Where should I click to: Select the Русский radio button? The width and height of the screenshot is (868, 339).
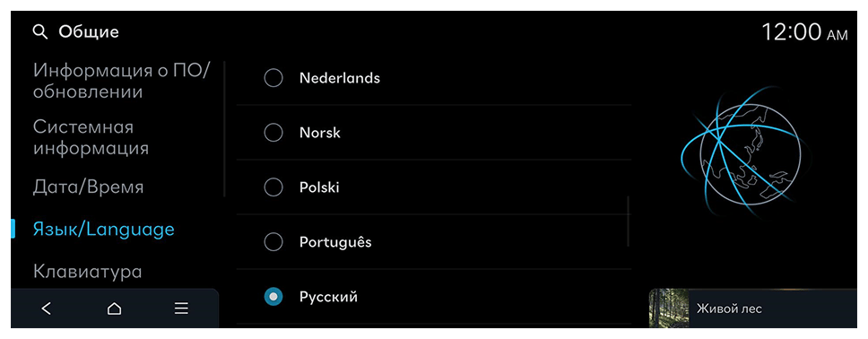pyautogui.click(x=273, y=297)
